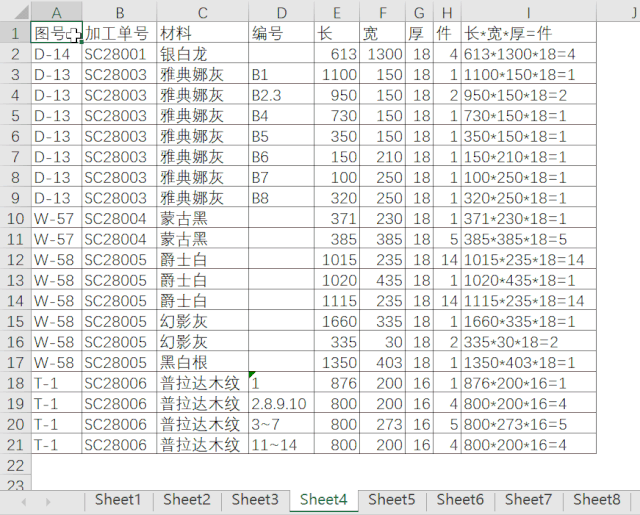Switch to Sheet3 tab

click(255, 499)
